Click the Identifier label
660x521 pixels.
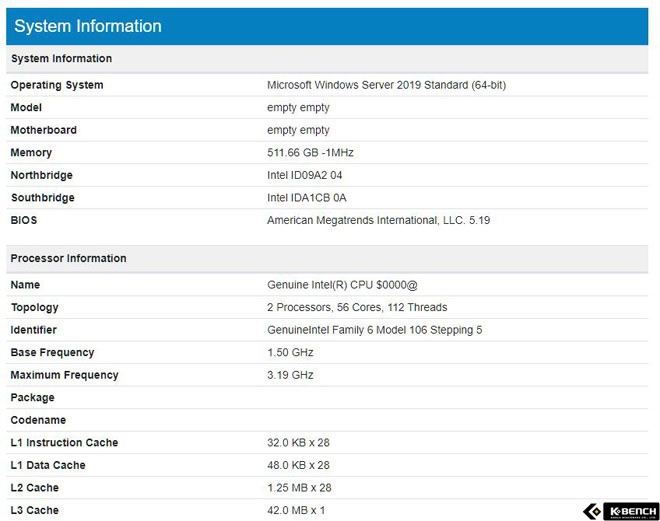click(x=33, y=330)
